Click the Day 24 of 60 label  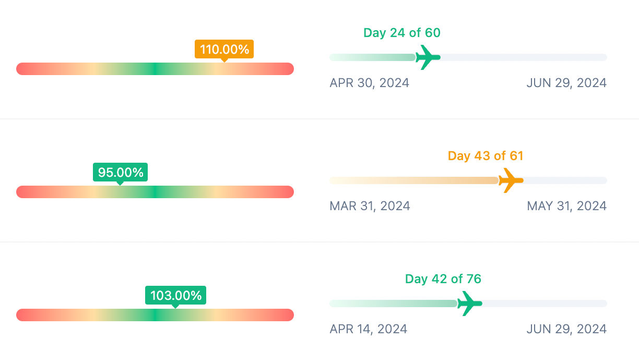point(402,33)
